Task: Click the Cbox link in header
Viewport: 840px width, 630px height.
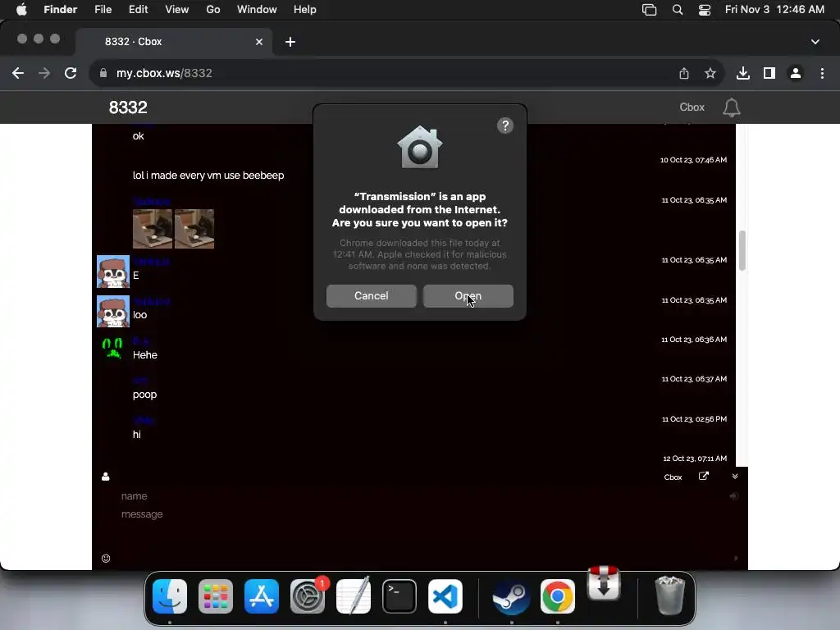Action: point(692,107)
